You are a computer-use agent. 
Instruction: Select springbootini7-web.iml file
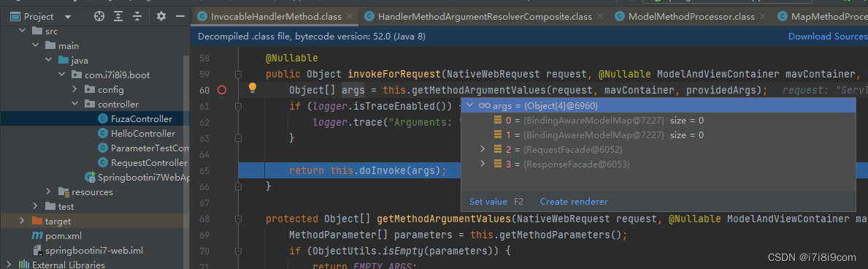coord(94,250)
